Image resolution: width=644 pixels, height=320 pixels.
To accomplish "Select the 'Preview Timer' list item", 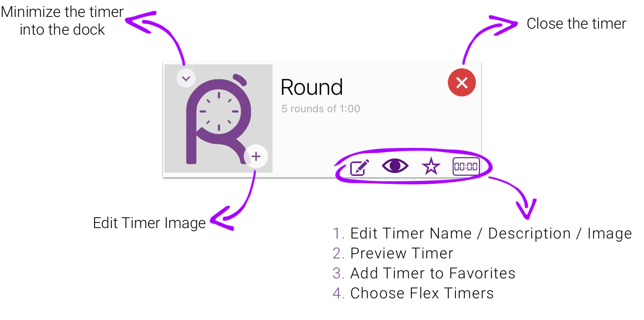I will tap(401, 253).
